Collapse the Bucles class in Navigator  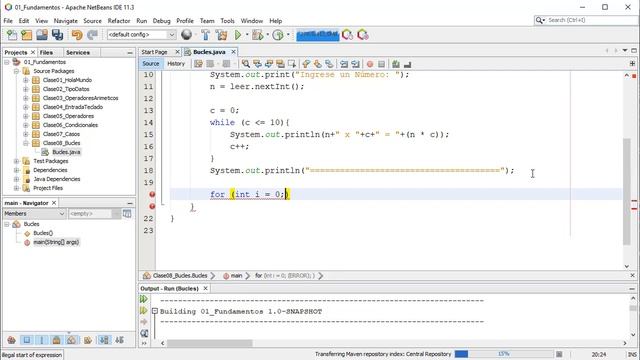(7, 224)
